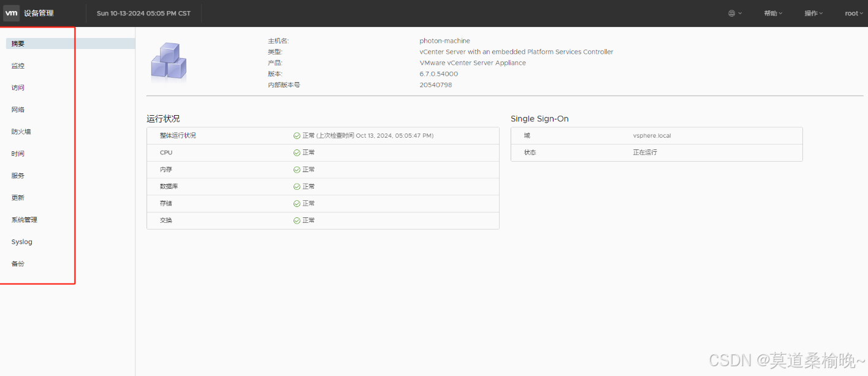Screen dimensions: 868x376
Task: Click the 存储 row label
Action: click(x=166, y=203)
